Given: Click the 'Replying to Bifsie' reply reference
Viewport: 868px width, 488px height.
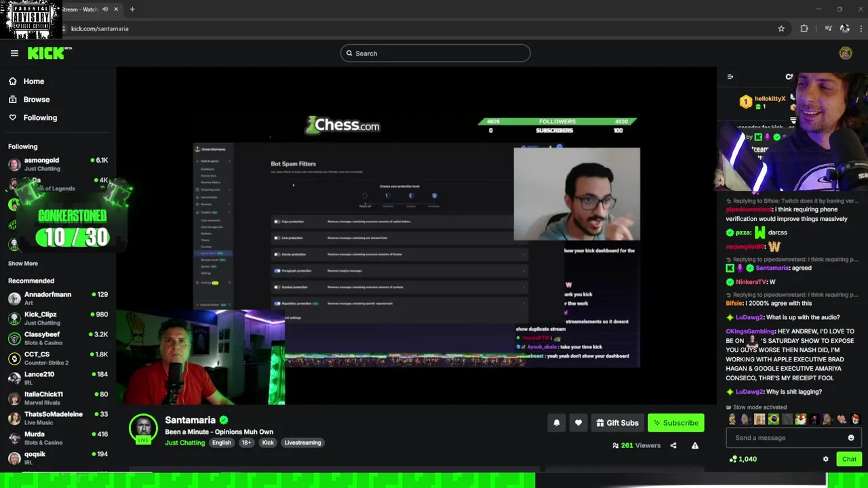Looking at the screenshot, I should pos(792,201).
